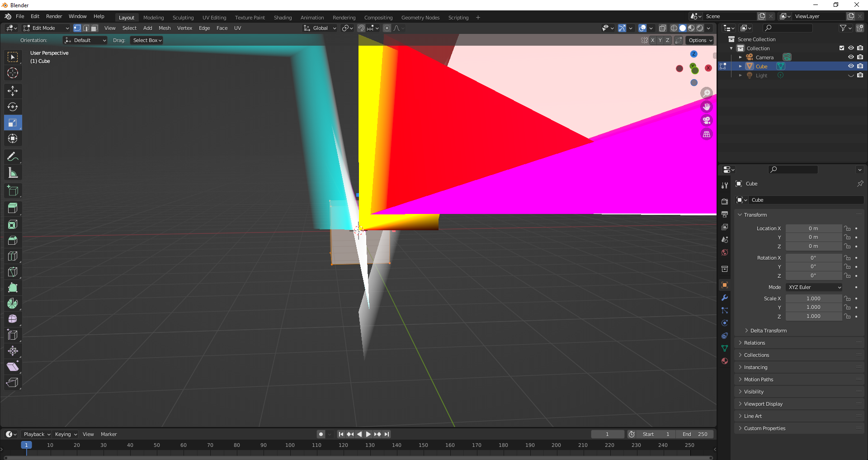Click the Scale X value field
Image resolution: width=868 pixels, height=460 pixels.
tap(813, 299)
